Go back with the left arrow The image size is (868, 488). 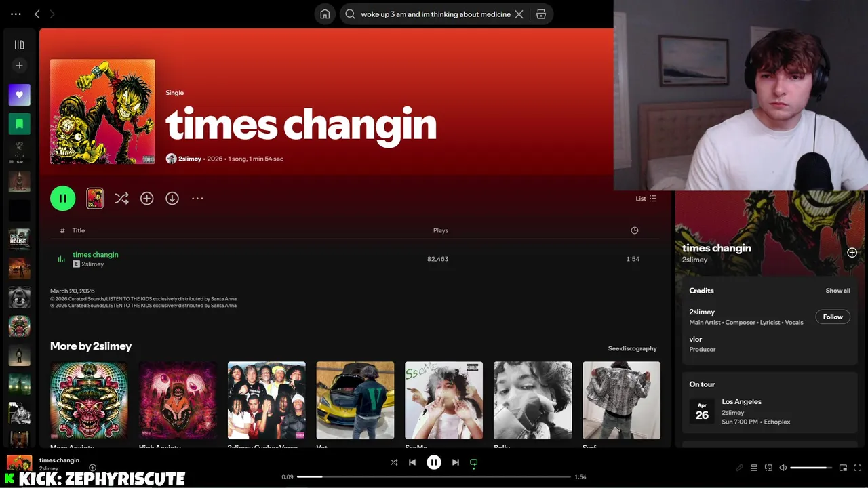point(37,14)
